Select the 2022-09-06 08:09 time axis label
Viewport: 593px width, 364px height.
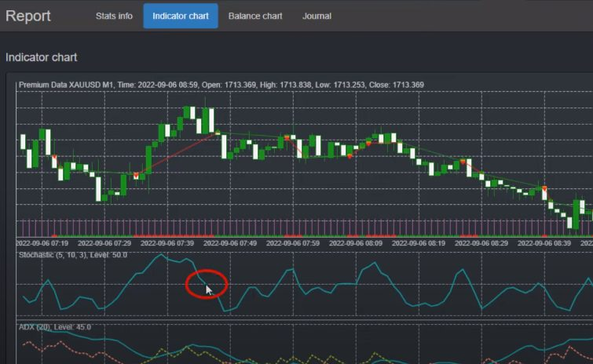point(356,244)
